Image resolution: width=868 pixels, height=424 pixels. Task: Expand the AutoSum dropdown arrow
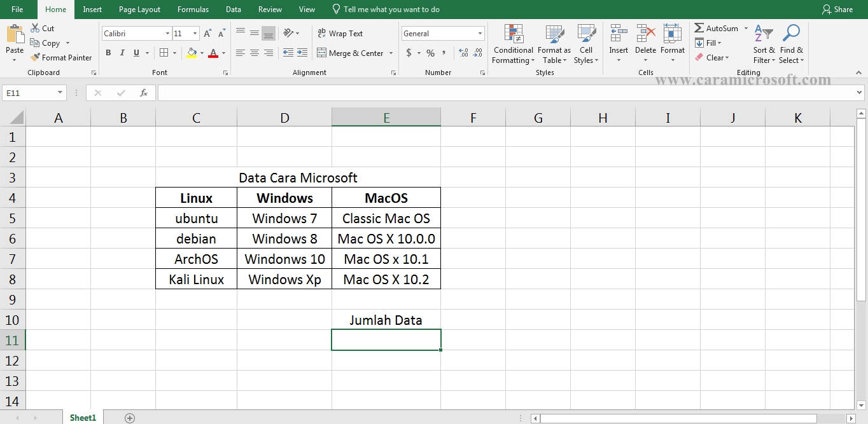pos(746,28)
